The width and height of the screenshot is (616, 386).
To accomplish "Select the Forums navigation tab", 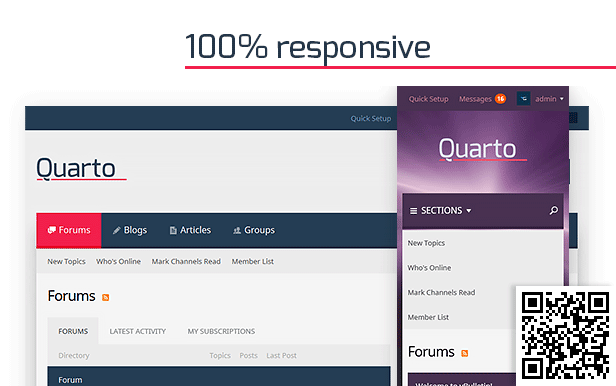I will (x=69, y=231).
